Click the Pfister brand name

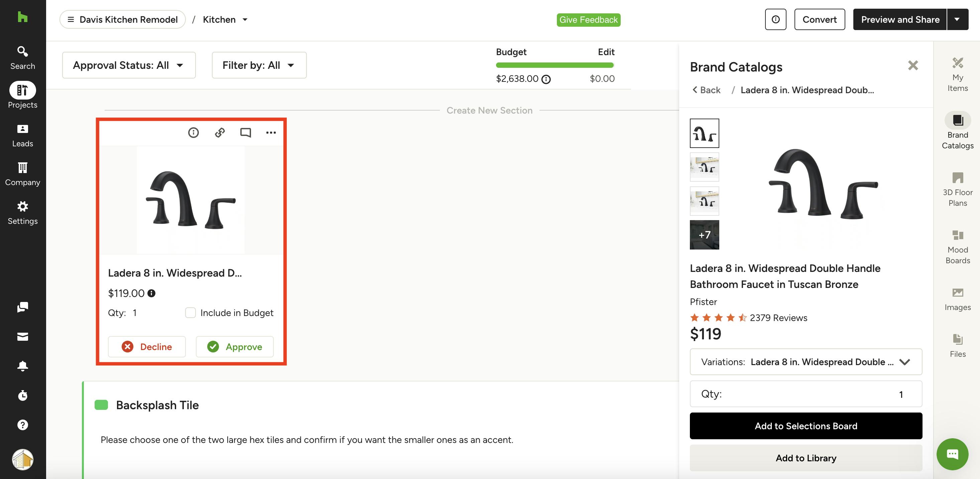coord(703,302)
